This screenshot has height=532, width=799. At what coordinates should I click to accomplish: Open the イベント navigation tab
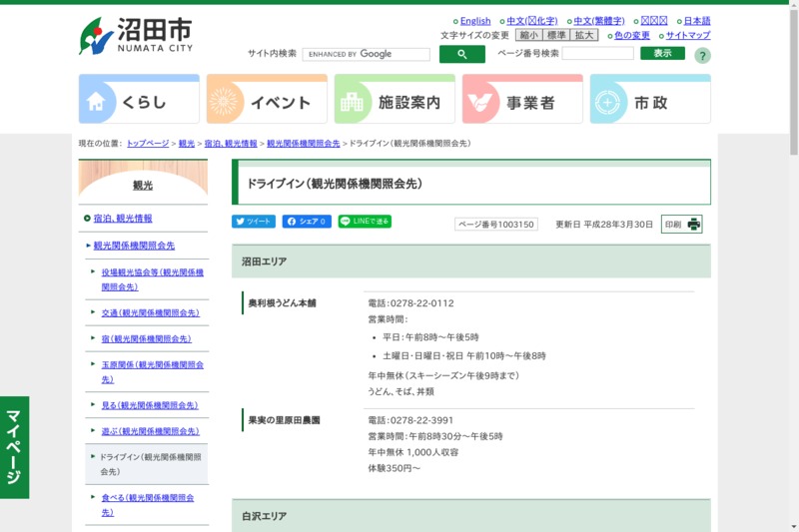267,100
